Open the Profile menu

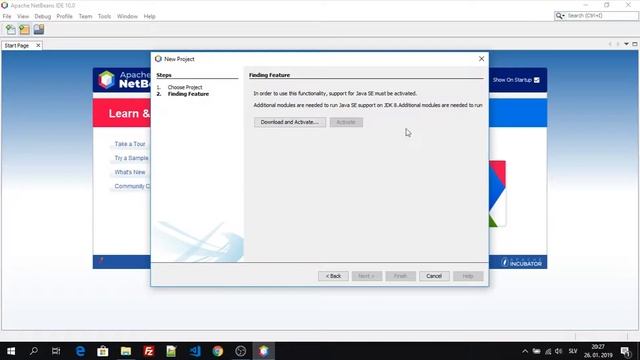pos(64,16)
